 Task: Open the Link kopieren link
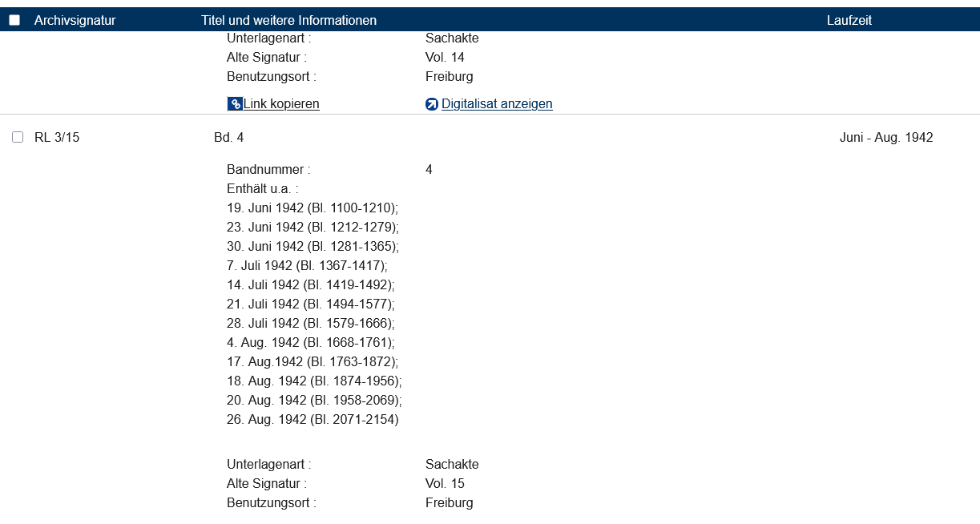coord(281,104)
